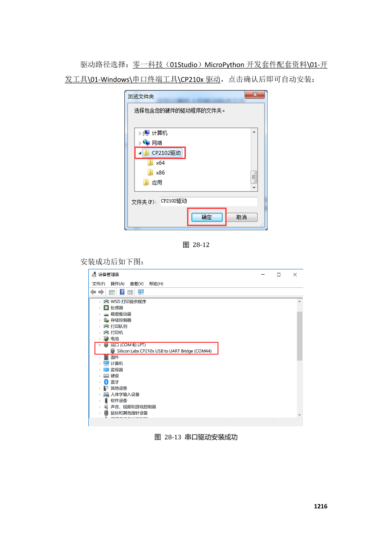Click the forward arrow in Device Manager toolbar
392x555 pixels.
(101, 292)
